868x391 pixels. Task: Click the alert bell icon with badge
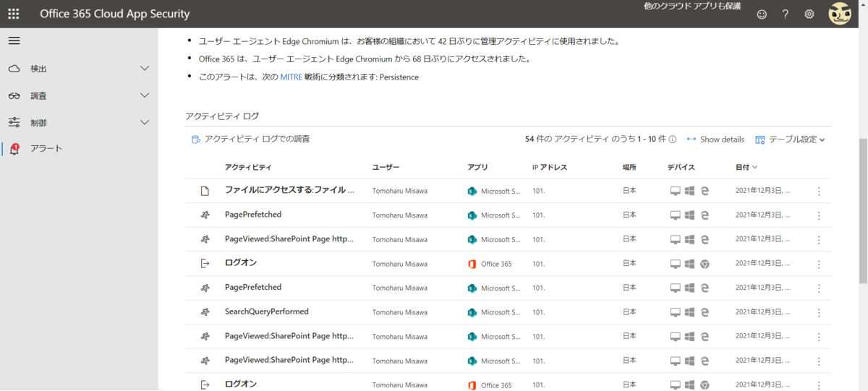[14, 149]
